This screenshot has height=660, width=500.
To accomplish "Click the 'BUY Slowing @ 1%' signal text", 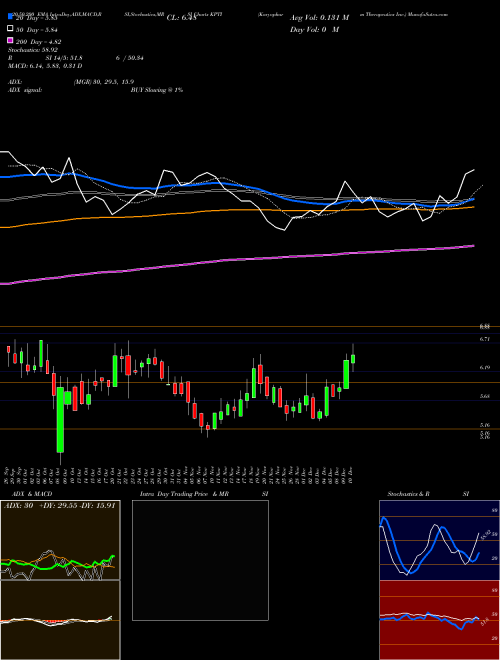I will tap(157, 90).
